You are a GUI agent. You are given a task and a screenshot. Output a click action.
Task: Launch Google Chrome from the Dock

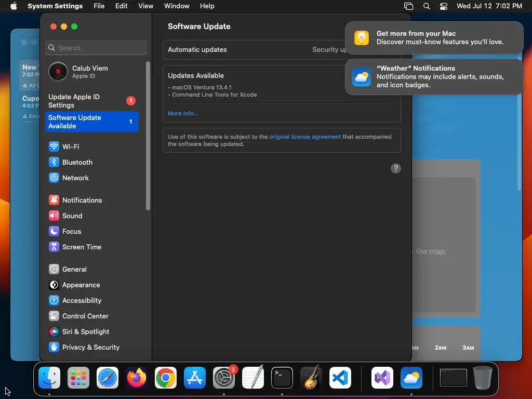(x=166, y=378)
